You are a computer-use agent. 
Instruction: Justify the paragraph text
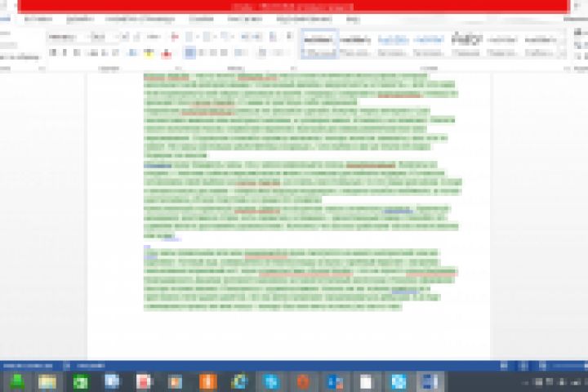225,52
